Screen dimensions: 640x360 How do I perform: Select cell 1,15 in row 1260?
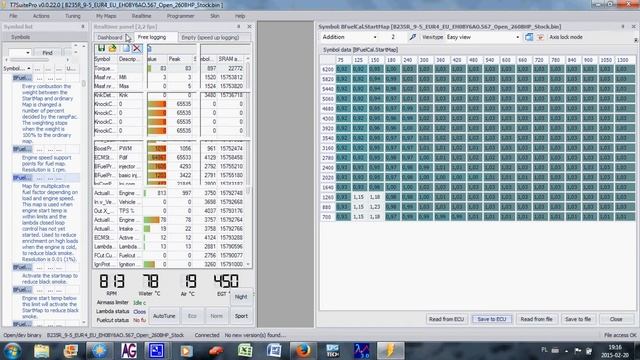point(358,197)
